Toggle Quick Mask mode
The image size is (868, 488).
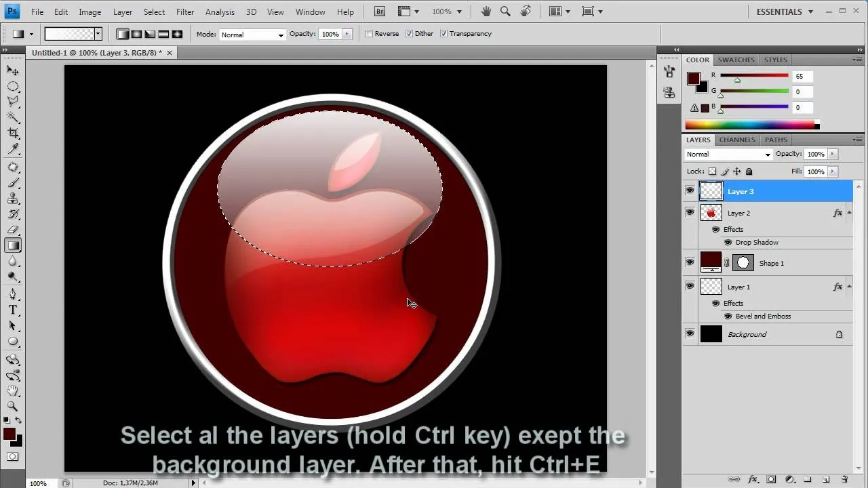pos(13,457)
